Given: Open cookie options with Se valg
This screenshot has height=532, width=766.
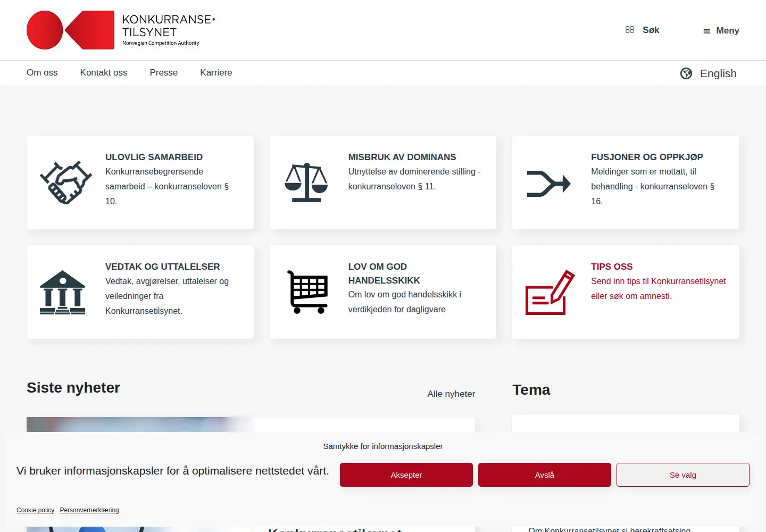Looking at the screenshot, I should [x=683, y=475].
